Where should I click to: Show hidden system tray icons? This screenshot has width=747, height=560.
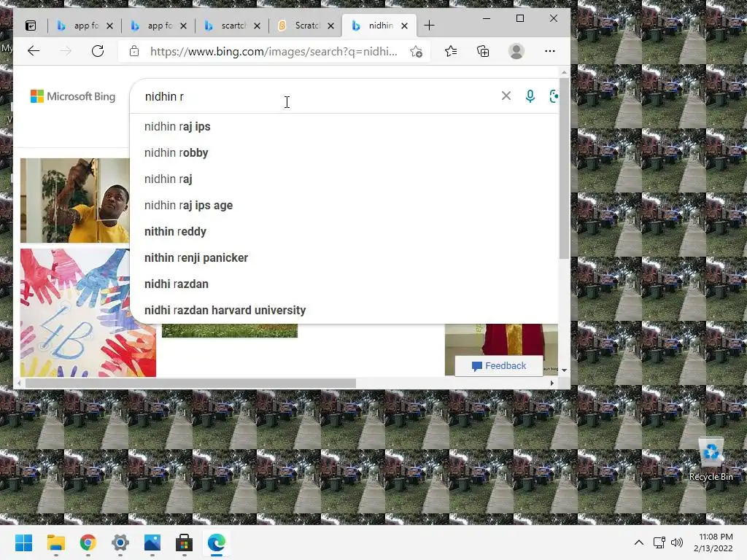(638, 542)
